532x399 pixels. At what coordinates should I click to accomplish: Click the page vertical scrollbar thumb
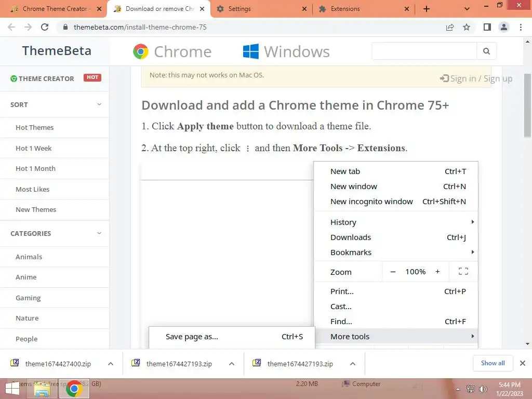coord(528,105)
